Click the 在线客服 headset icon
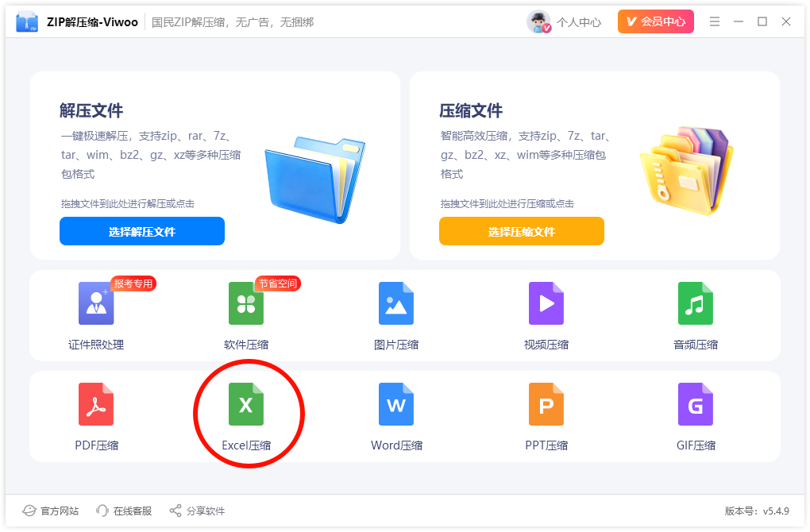This screenshot has height=532, width=810. (x=102, y=511)
